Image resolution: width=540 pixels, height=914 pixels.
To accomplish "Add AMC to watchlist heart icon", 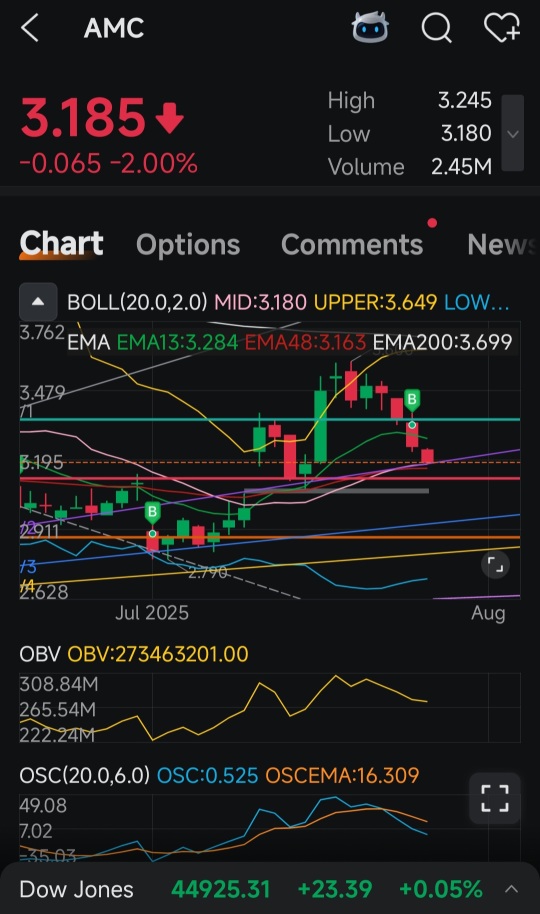I will [x=502, y=27].
